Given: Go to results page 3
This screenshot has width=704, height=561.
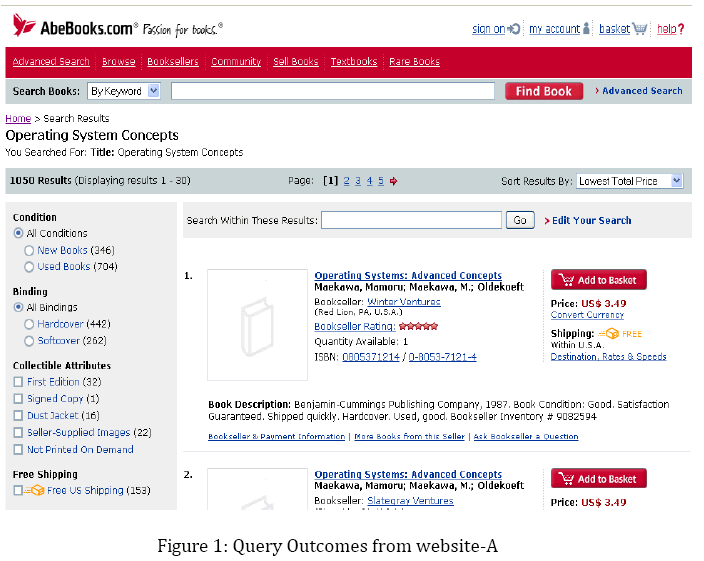Looking at the screenshot, I should point(358,181).
